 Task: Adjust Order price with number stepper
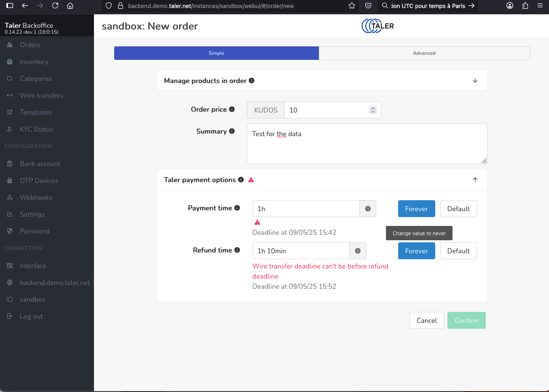[x=372, y=110]
